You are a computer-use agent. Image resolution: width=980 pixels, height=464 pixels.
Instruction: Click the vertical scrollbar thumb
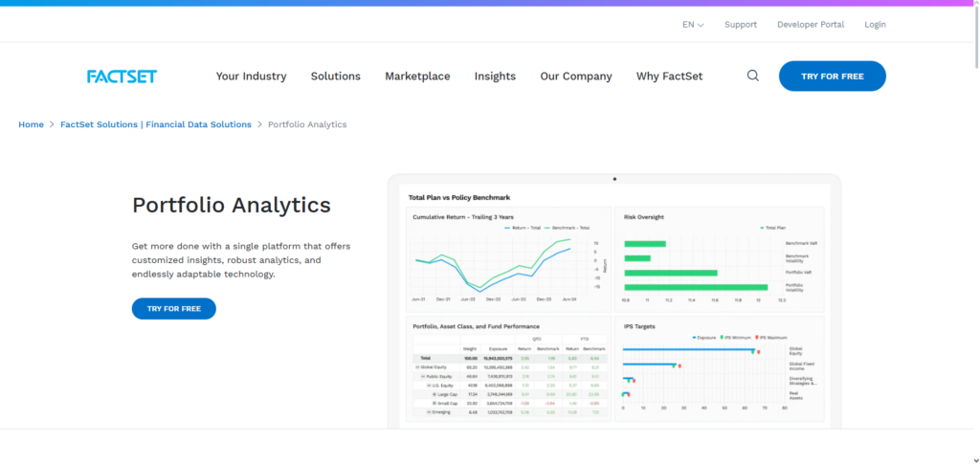point(975,37)
